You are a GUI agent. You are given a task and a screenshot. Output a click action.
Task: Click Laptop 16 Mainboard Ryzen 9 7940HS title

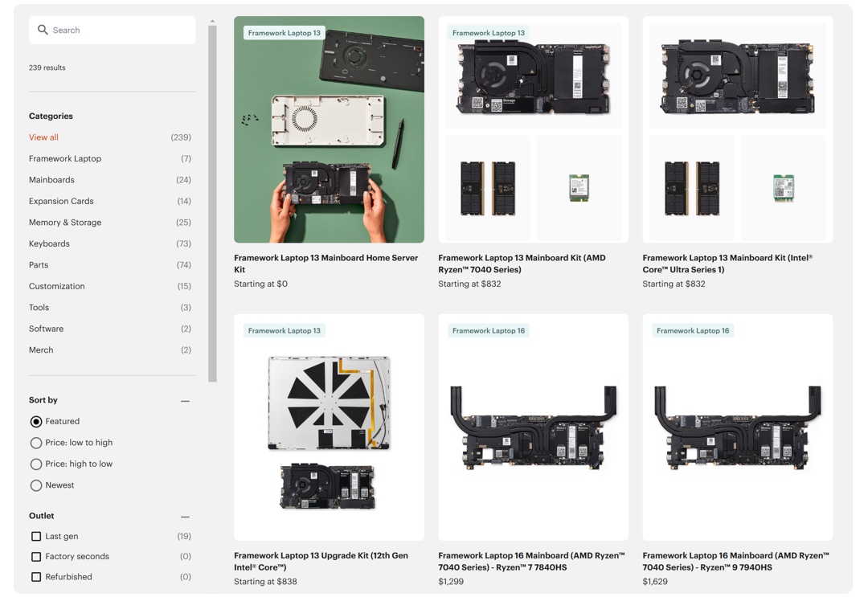pyautogui.click(x=735, y=562)
